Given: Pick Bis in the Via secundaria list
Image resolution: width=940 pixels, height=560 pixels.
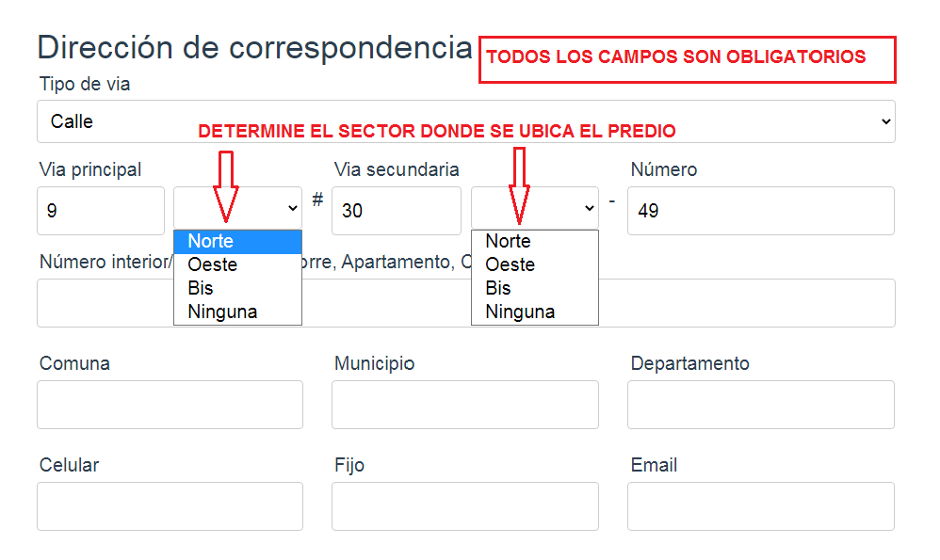Looking at the screenshot, I should pyautogui.click(x=534, y=288).
